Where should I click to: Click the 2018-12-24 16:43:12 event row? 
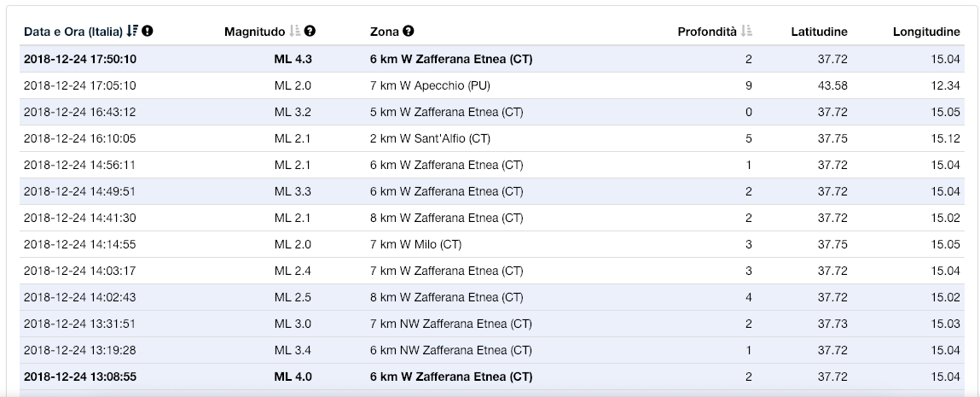coord(80,112)
